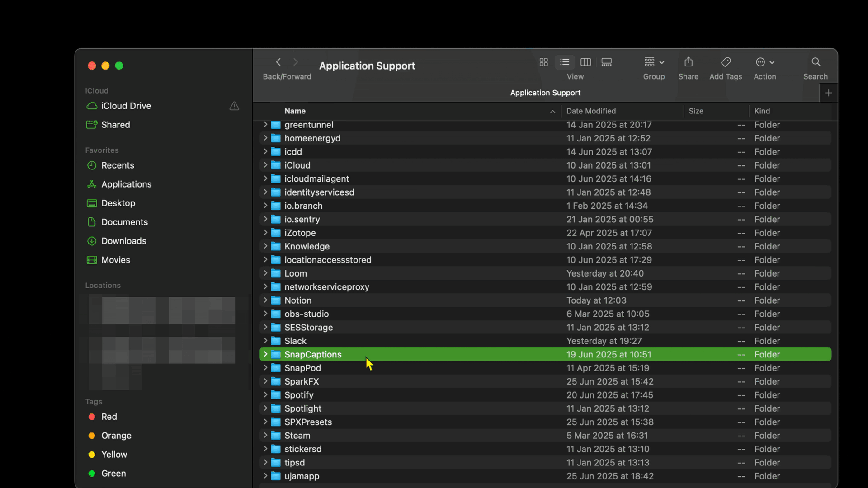The height and width of the screenshot is (488, 868).
Task: Select the identityservicesd row
Action: [545, 192]
